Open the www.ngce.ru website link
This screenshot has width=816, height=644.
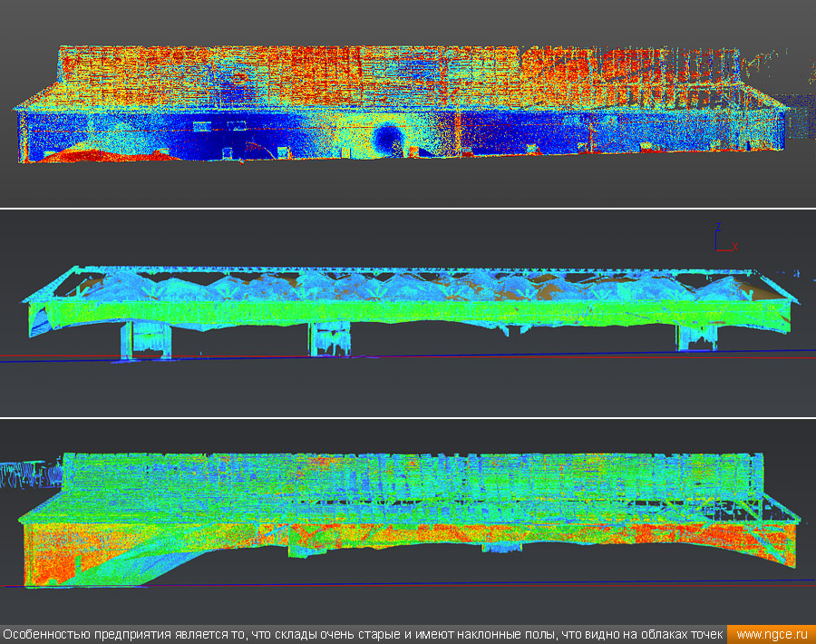(x=771, y=634)
